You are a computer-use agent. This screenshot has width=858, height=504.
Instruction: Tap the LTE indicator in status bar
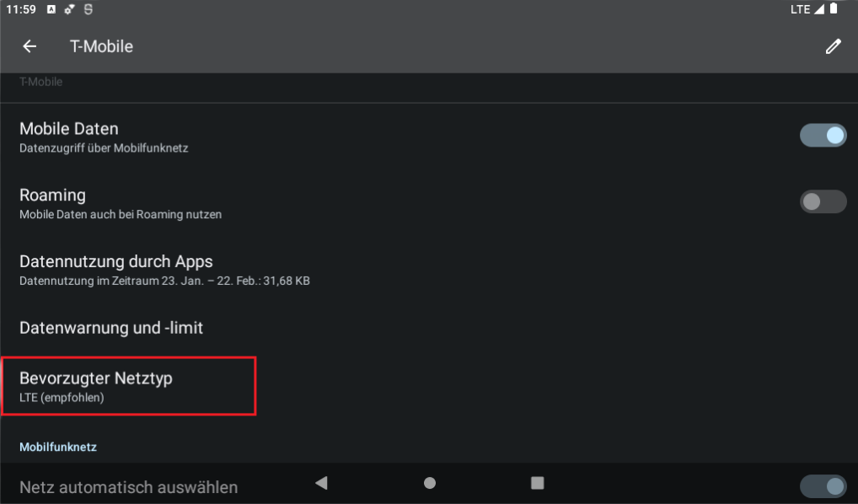pyautogui.click(x=799, y=9)
